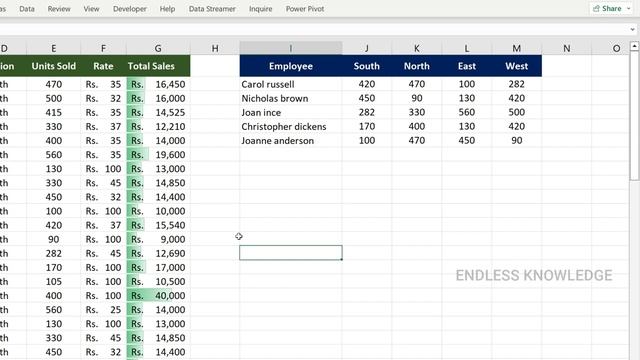Open the Power Pivot tab
This screenshot has width=640, height=360.
point(305,9)
